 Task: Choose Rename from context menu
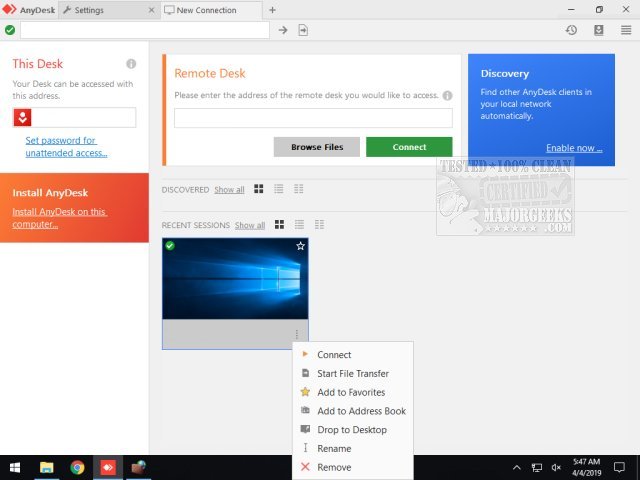pos(353,449)
